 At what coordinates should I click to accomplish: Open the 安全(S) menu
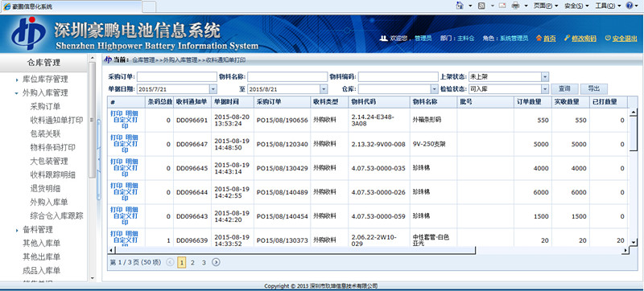(x=576, y=6)
